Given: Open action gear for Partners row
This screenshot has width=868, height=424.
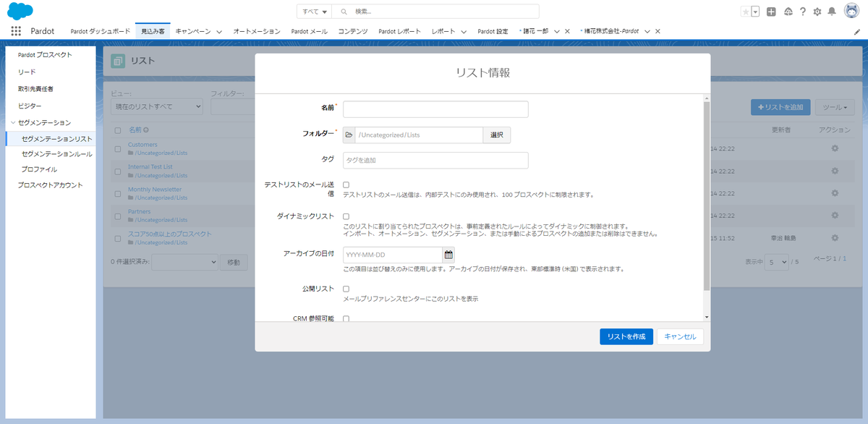Looking at the screenshot, I should [x=835, y=215].
